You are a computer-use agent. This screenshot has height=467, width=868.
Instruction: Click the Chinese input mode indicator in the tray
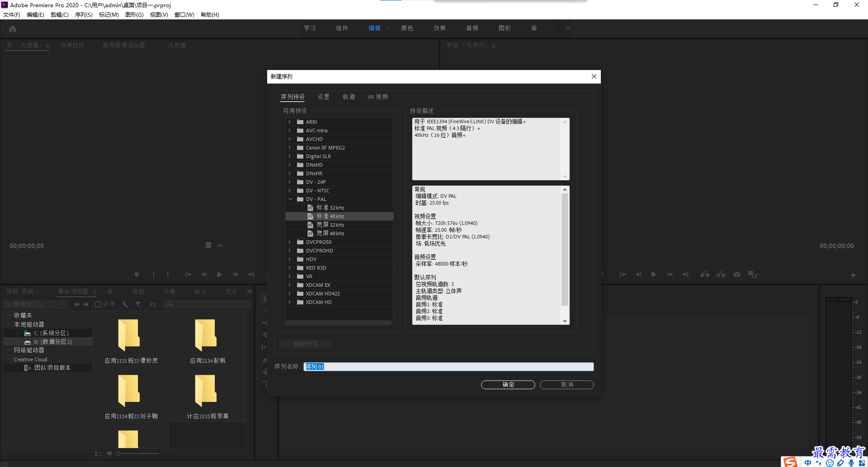pos(808,463)
